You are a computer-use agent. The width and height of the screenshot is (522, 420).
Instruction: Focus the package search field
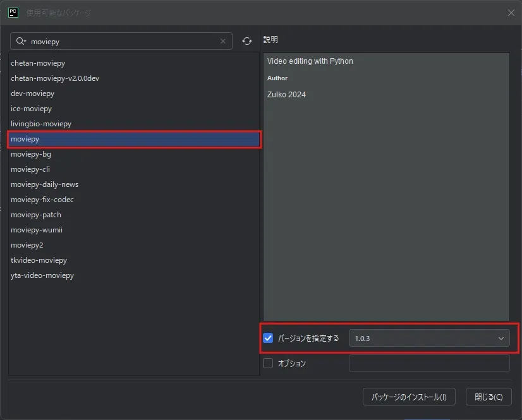click(x=121, y=41)
